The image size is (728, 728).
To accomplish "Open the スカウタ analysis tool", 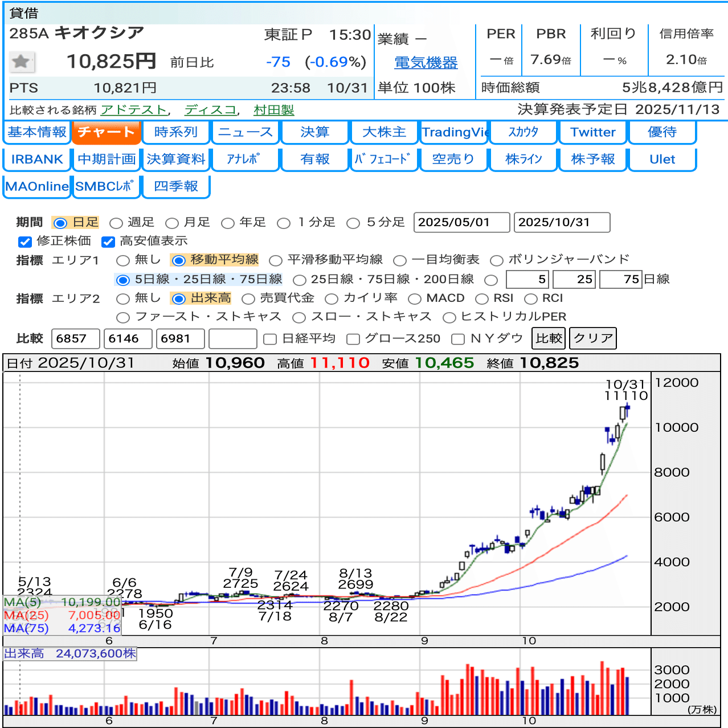I will (x=523, y=132).
